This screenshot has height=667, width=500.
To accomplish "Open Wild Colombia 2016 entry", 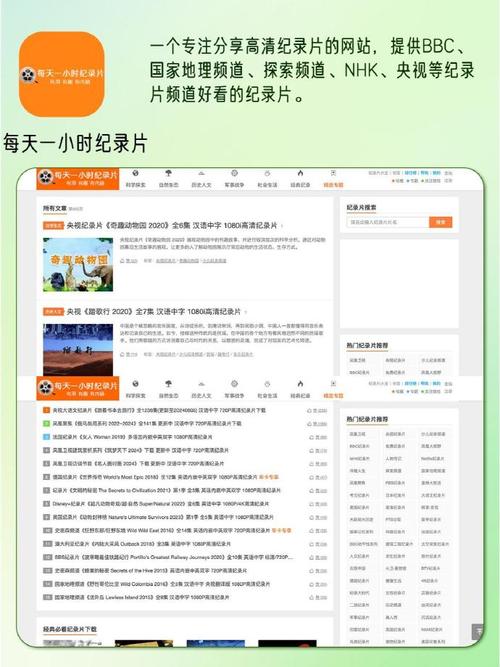I will (162, 584).
